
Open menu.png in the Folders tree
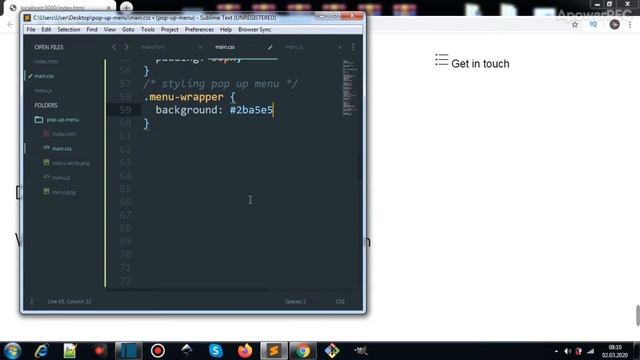click(x=64, y=192)
